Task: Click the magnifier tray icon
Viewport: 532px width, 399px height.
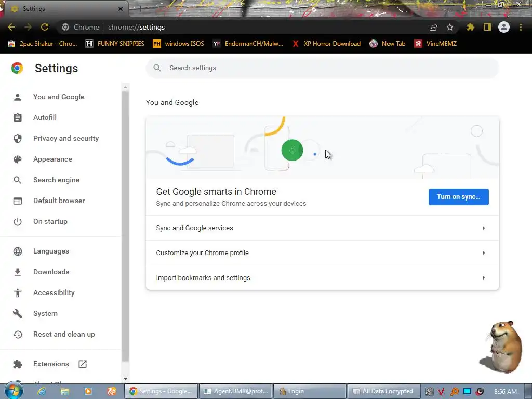Action: coord(454,392)
